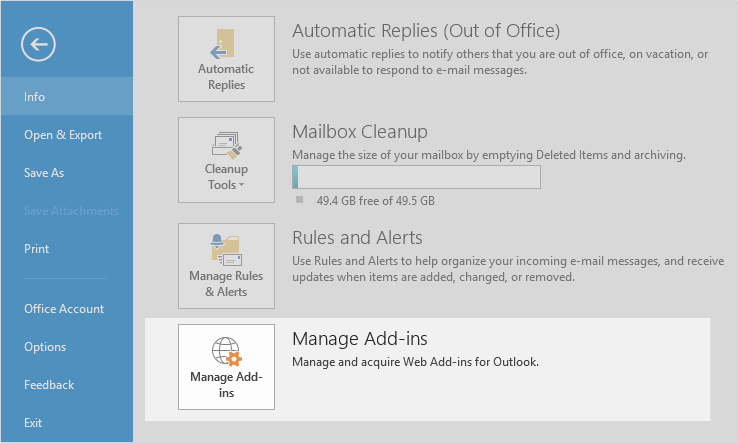Choose Save As from the sidebar
Image resolution: width=738 pixels, height=443 pixels.
[x=44, y=173]
